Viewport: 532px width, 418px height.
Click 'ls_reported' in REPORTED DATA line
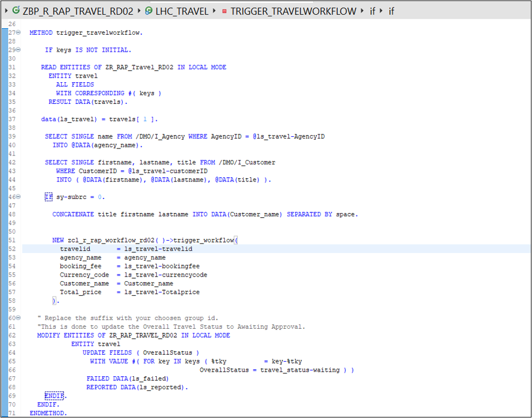click(x=160, y=387)
